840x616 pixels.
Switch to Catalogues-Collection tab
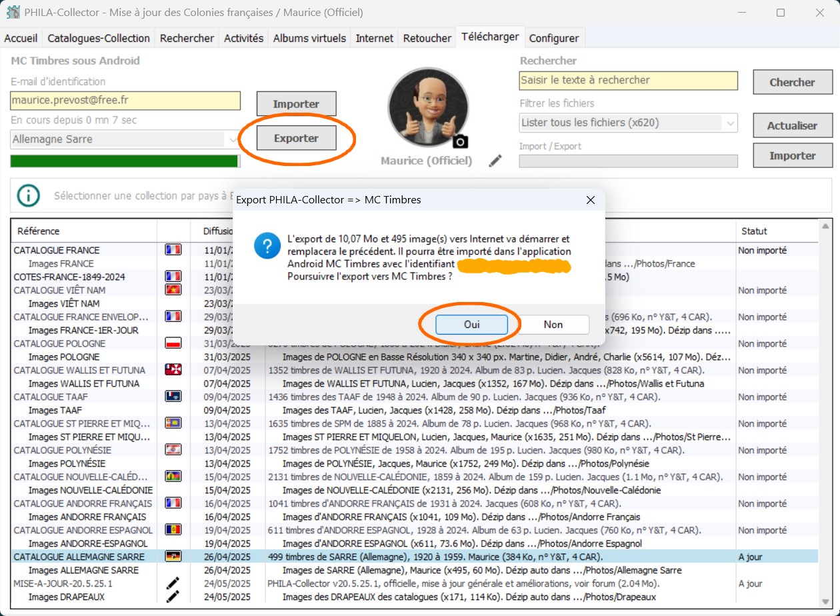(99, 38)
